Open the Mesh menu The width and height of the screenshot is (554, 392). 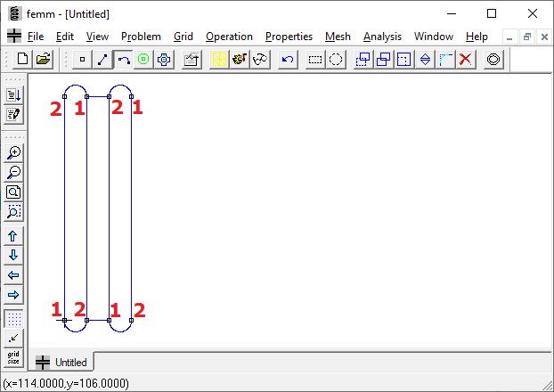[x=338, y=37]
